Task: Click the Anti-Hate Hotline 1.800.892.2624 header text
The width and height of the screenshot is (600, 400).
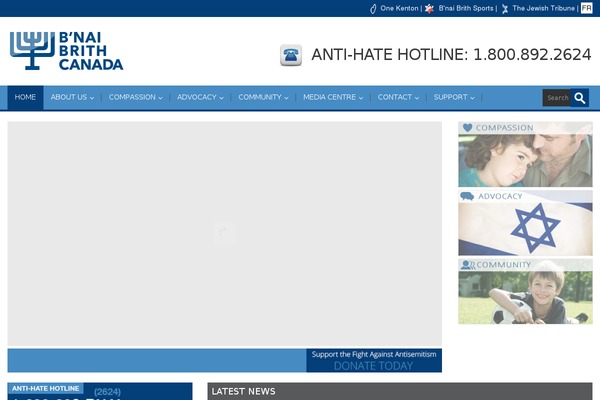Action: pyautogui.click(x=451, y=55)
